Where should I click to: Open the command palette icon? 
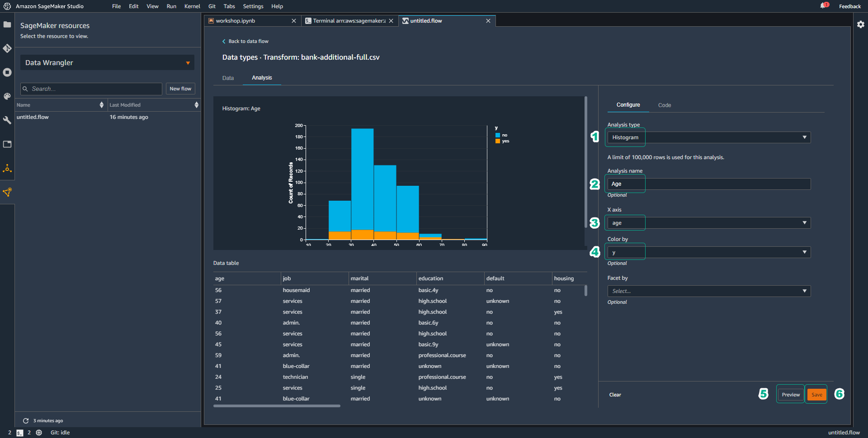click(x=7, y=96)
